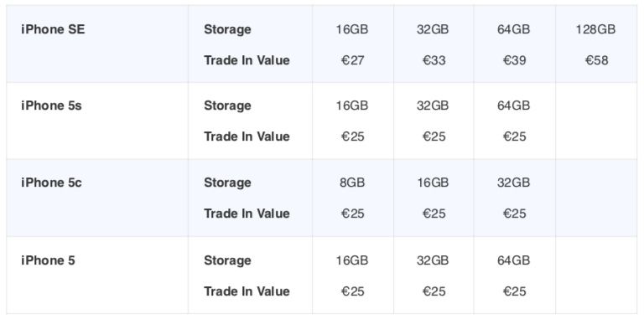Select the €33 trade-in value
This screenshot has height=319, width=644.
[x=434, y=60]
